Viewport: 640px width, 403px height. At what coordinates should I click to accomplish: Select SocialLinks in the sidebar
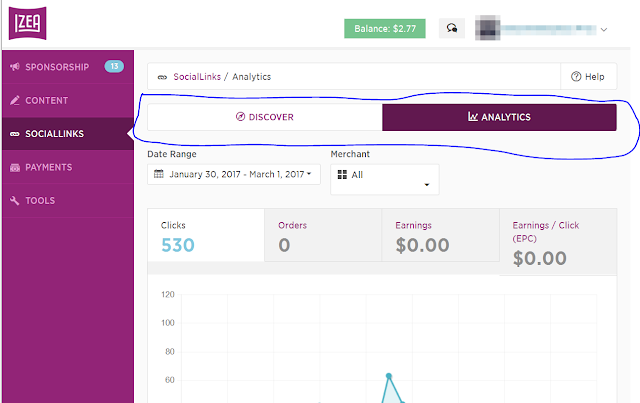(68, 134)
